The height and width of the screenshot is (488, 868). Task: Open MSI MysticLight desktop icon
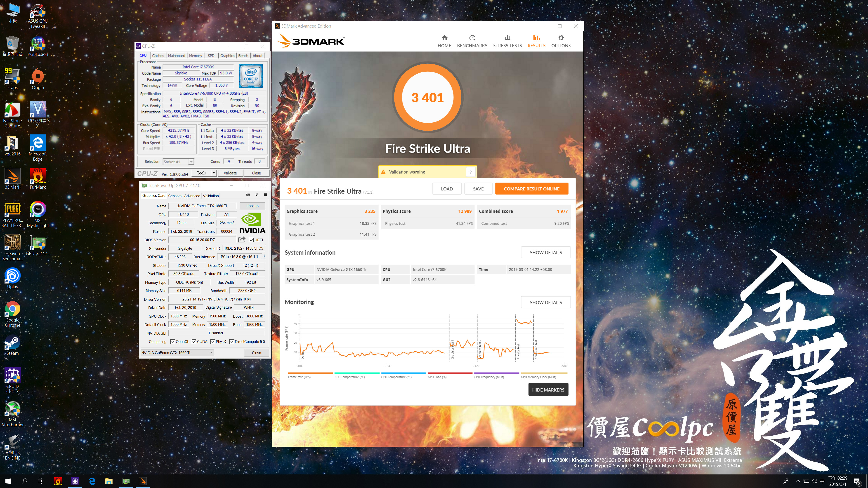tap(38, 214)
